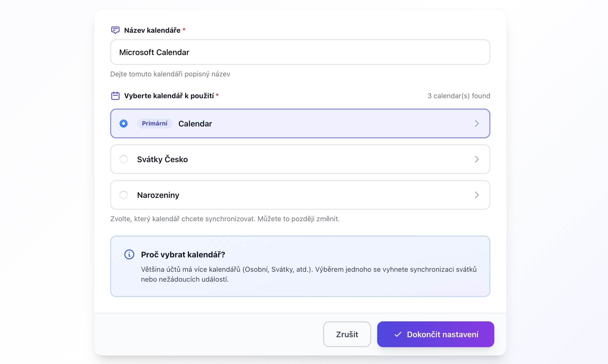
Task: Focus the Název kalendáře text field
Action: (x=300, y=52)
